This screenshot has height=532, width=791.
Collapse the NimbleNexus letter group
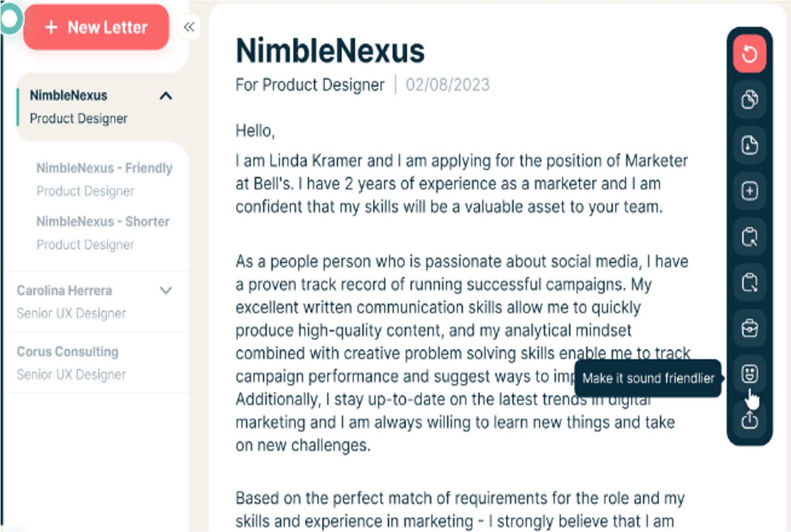(x=166, y=95)
